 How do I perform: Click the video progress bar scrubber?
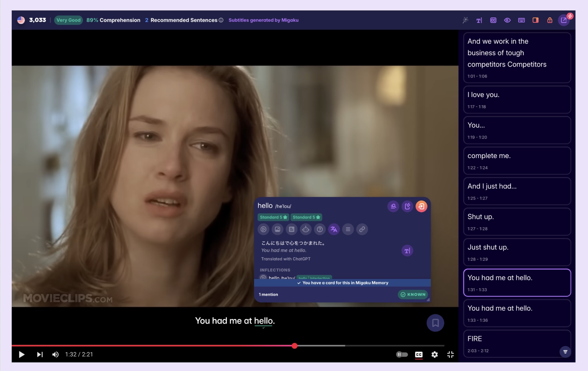295,346
